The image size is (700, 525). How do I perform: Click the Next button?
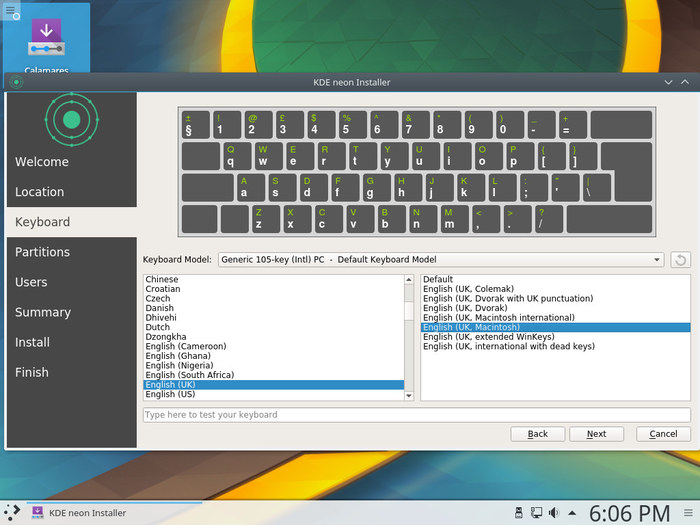click(x=596, y=434)
